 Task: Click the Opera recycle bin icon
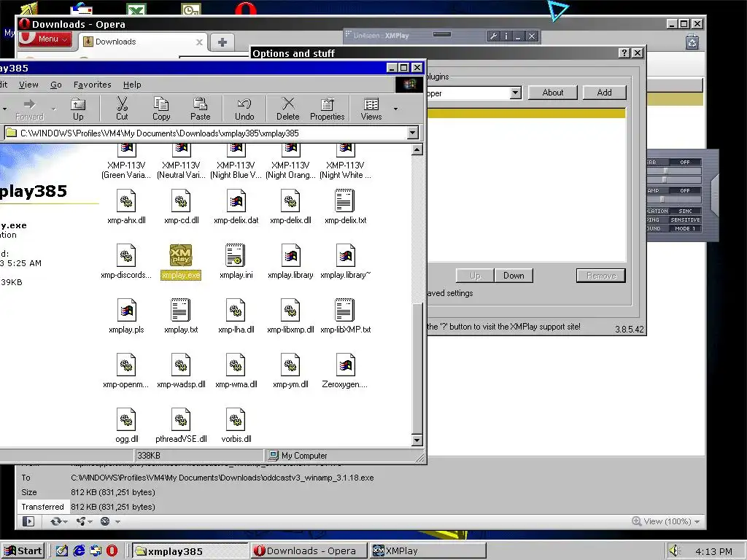[x=692, y=42]
